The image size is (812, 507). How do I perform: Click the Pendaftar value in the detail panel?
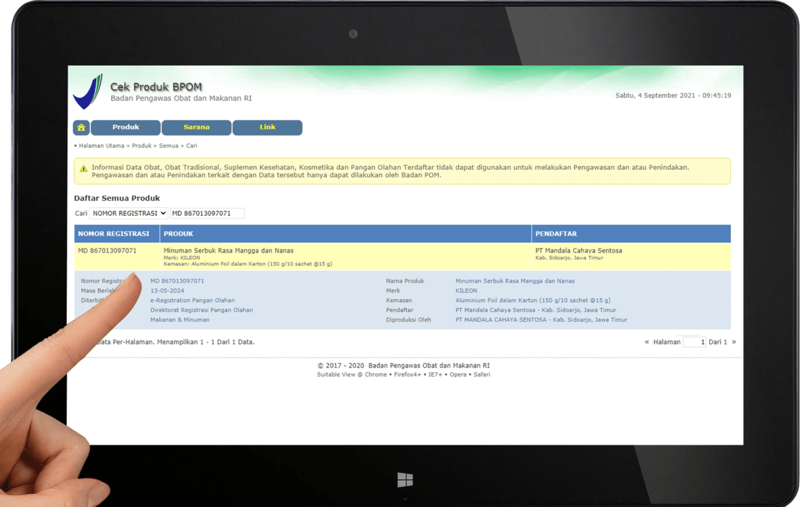(536, 310)
